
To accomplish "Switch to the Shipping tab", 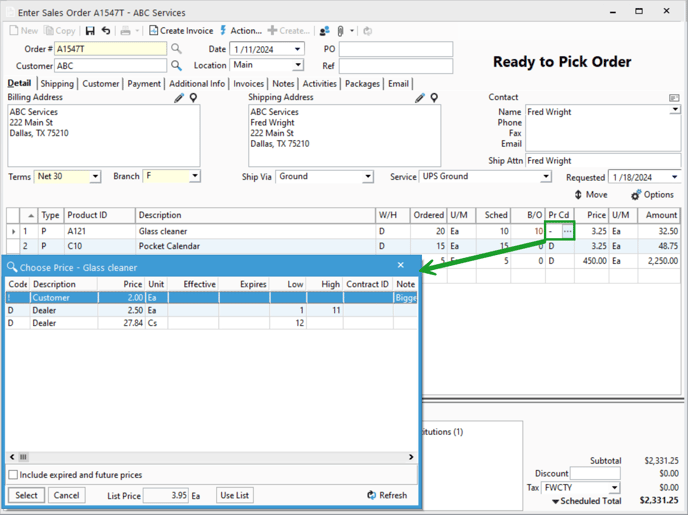I will (57, 84).
